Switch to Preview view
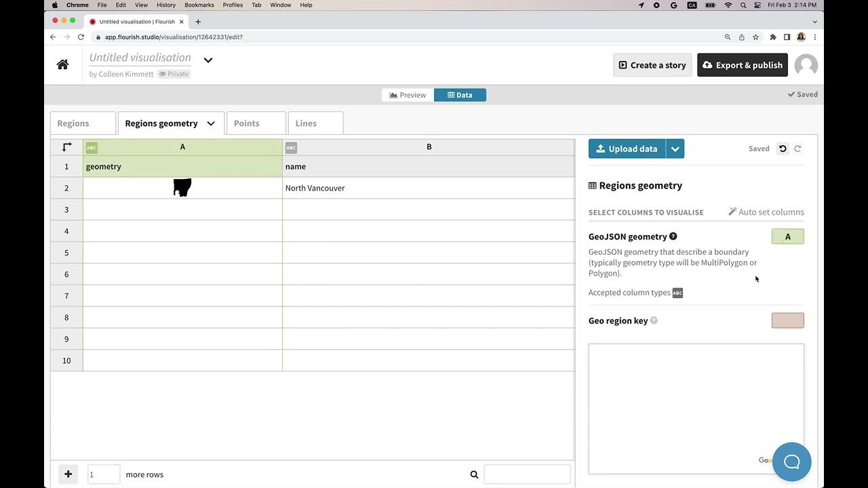The width and height of the screenshot is (868, 488). coord(408,95)
